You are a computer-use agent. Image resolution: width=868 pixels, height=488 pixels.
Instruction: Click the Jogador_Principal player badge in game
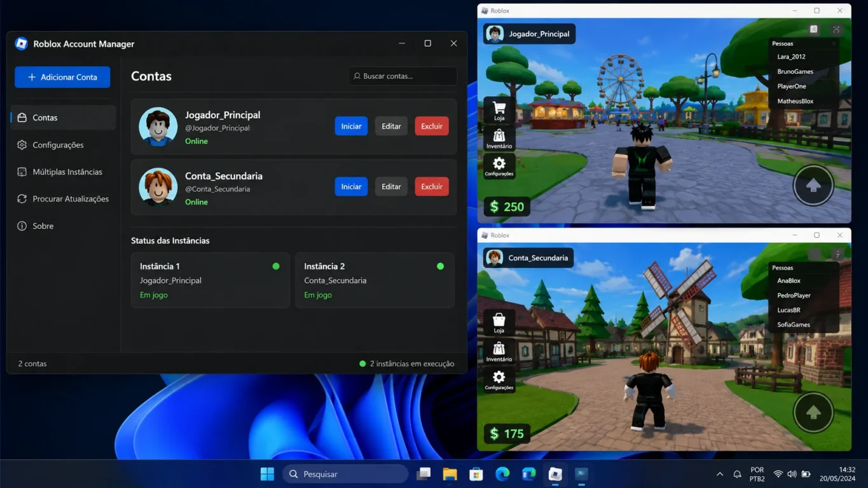530,34
